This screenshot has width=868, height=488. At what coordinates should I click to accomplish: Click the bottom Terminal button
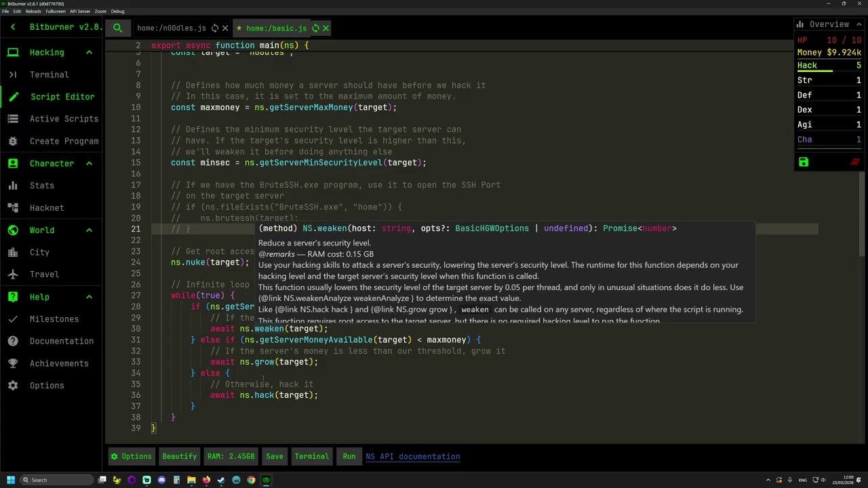(312, 456)
